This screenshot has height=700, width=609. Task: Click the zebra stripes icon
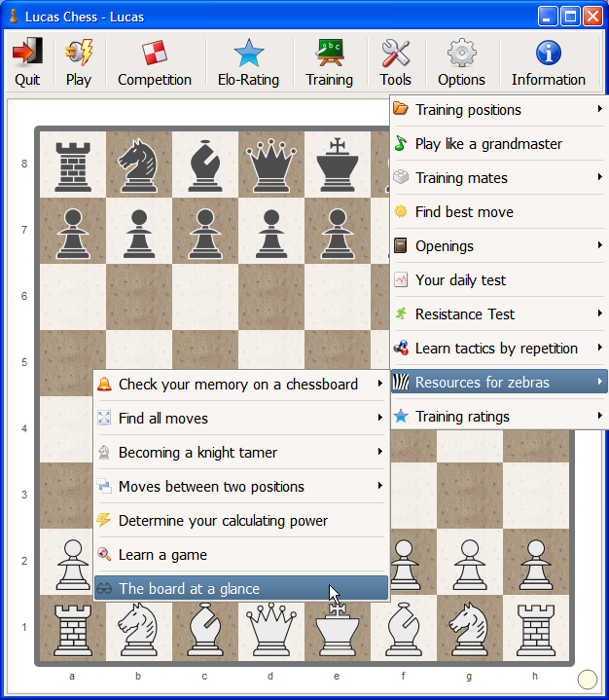(401, 382)
